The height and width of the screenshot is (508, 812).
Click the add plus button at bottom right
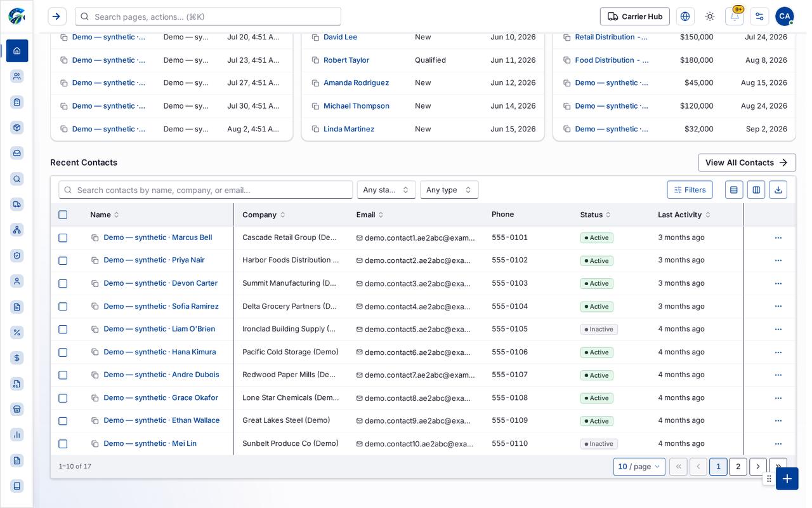click(x=787, y=479)
